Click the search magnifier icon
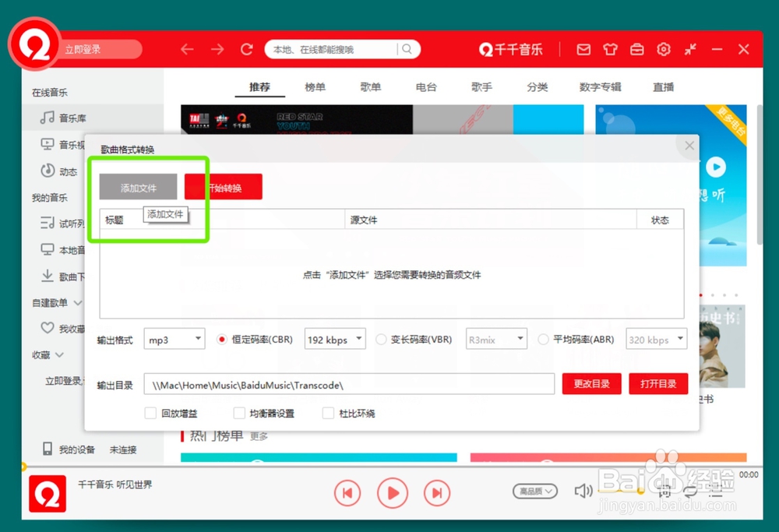This screenshot has height=532, width=779. (x=407, y=49)
